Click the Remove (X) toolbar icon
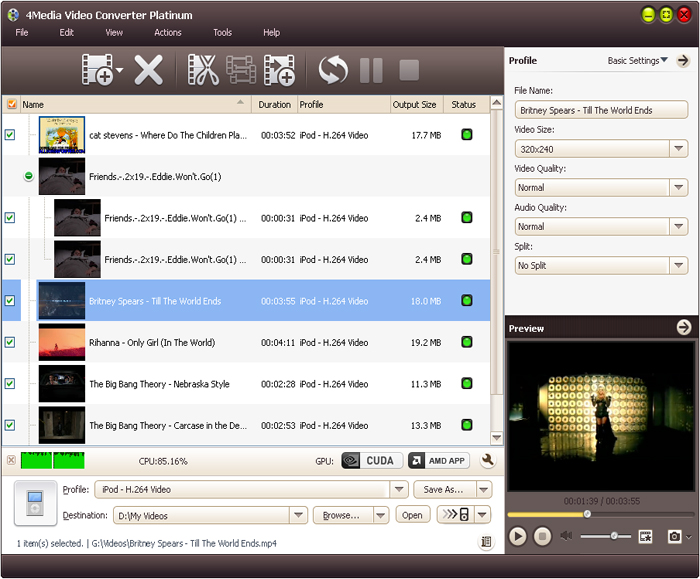The height and width of the screenshot is (579, 700). [149, 70]
